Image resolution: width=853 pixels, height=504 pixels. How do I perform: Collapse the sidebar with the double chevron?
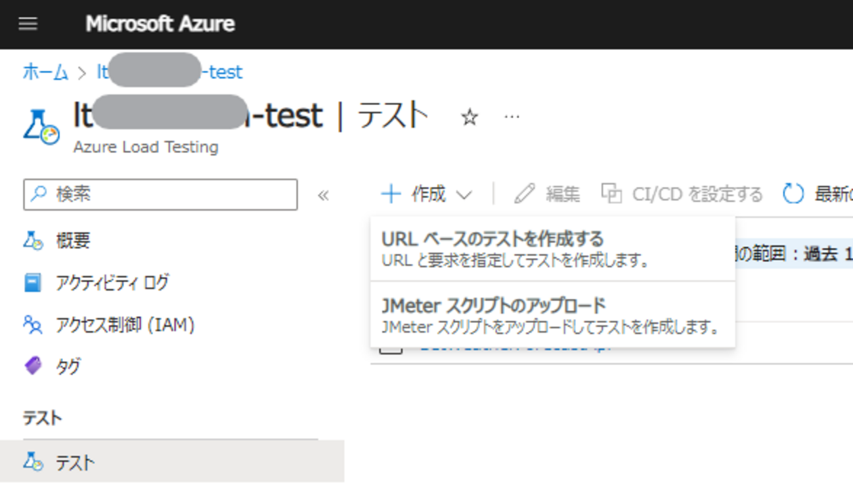(x=323, y=195)
